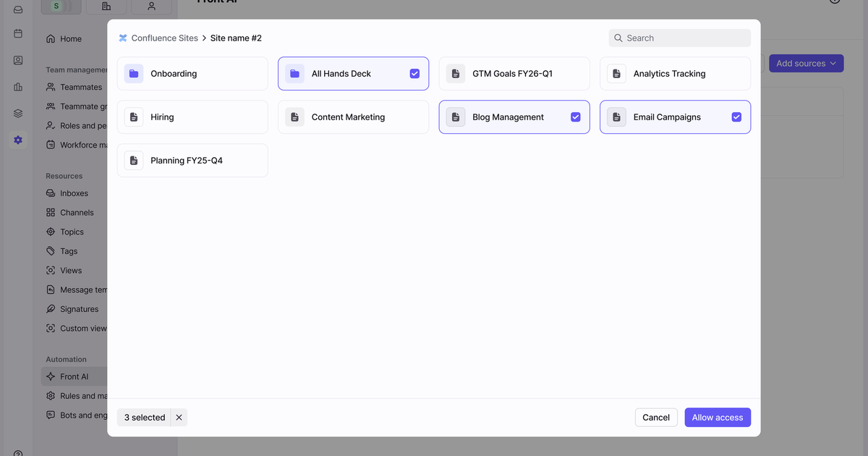
Task: Click the Cancel button
Action: tap(656, 418)
